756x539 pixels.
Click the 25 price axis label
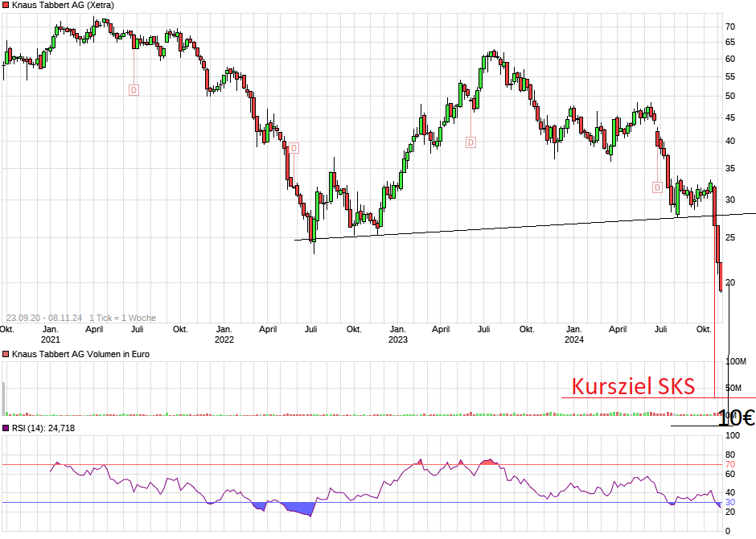[730, 237]
